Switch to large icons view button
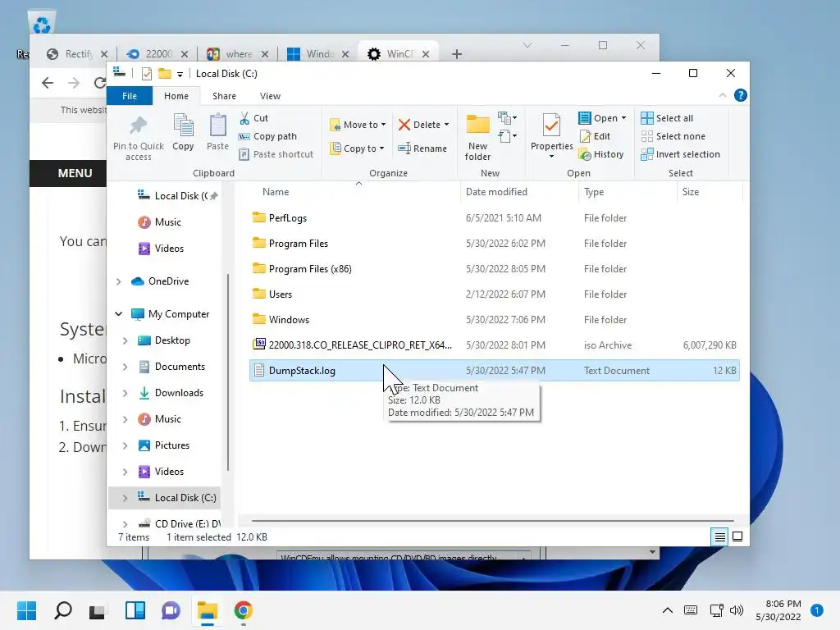 [x=737, y=536]
